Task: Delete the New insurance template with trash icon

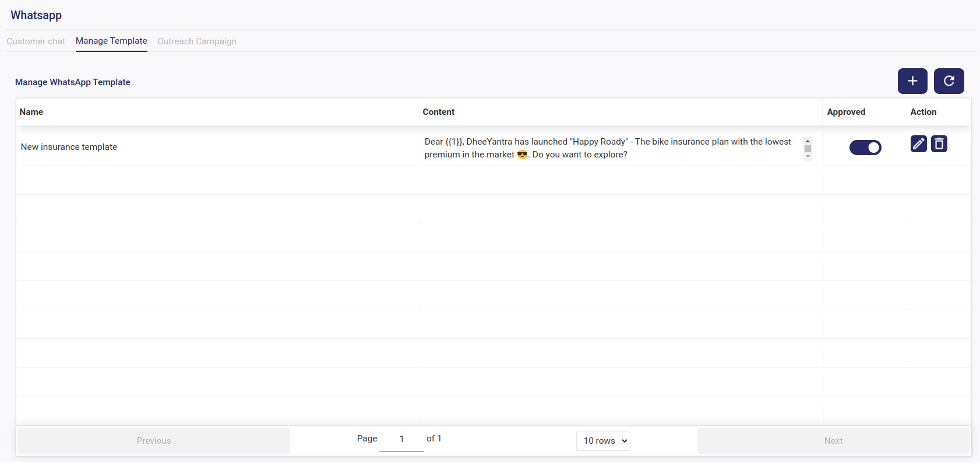Action: tap(939, 143)
